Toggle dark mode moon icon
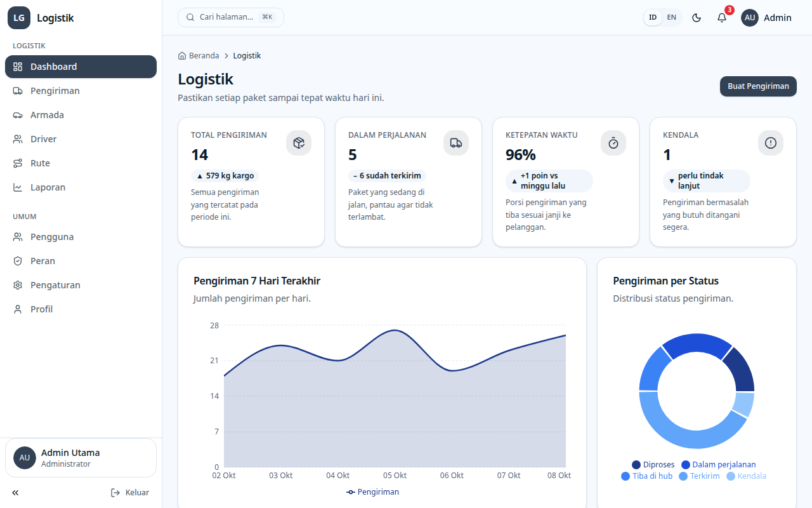The height and width of the screenshot is (508, 812). tap(697, 18)
